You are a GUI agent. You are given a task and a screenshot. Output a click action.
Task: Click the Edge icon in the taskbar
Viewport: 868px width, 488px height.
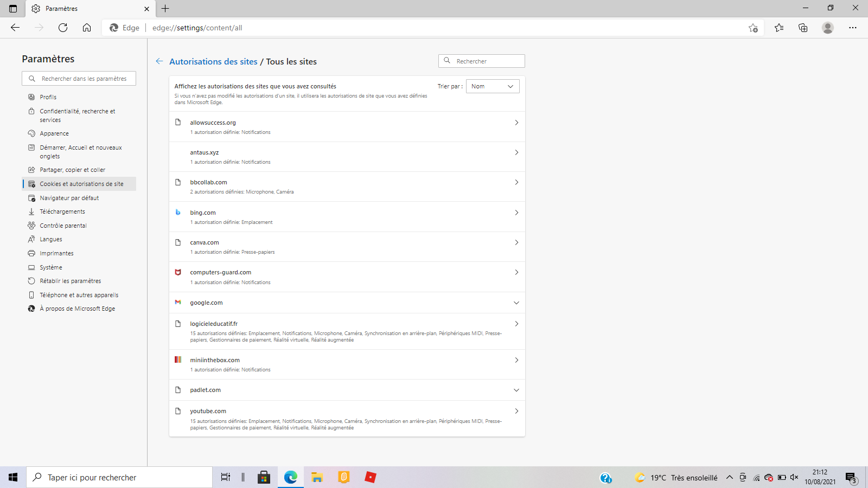291,477
